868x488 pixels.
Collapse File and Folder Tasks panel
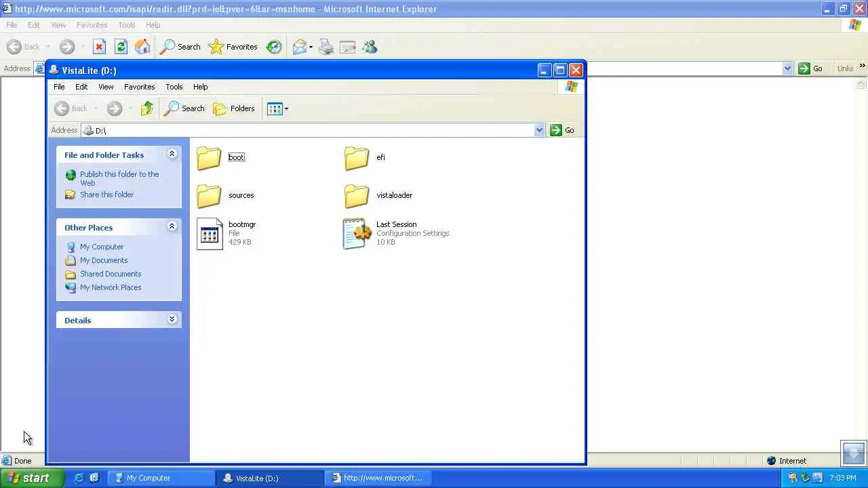(x=172, y=154)
